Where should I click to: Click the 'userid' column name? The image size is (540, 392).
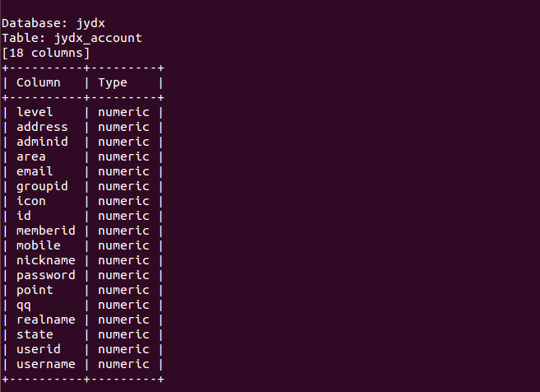coord(39,349)
